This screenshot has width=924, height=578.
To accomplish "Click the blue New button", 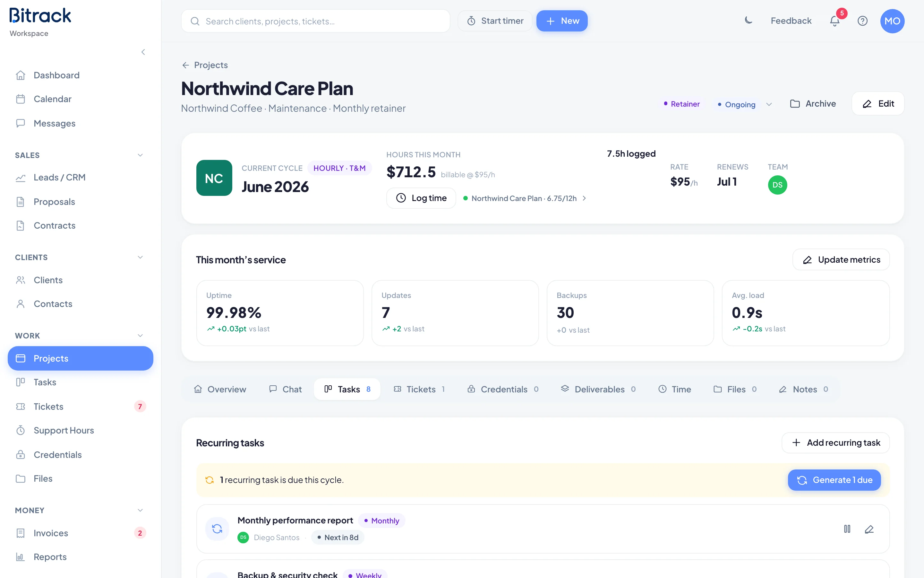I will pyautogui.click(x=562, y=21).
